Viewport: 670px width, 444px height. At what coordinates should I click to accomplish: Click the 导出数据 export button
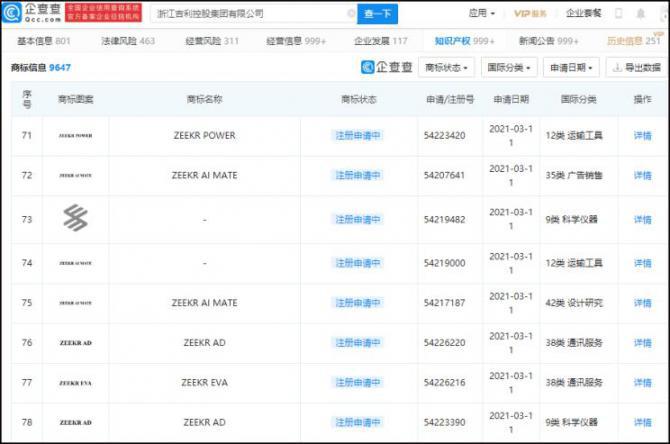pos(635,68)
